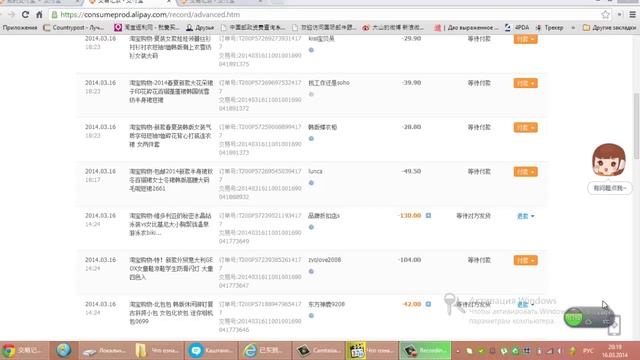Open Internet Explorer in the taskbar
Screen dimensions: 640x360
(264, 351)
